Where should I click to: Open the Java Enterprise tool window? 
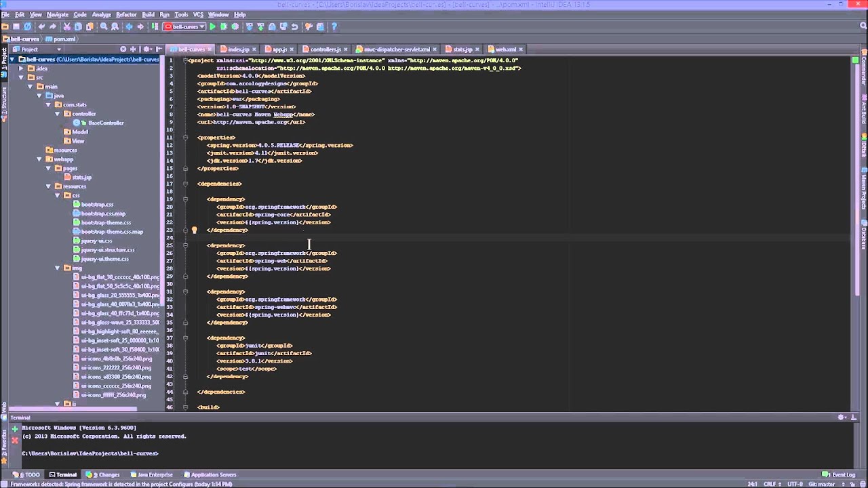click(x=152, y=474)
